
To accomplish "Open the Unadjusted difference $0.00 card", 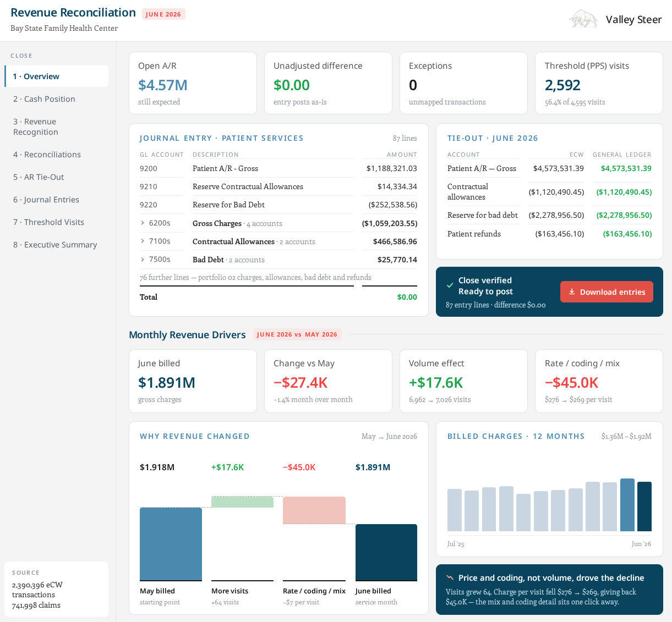I will click(x=328, y=83).
